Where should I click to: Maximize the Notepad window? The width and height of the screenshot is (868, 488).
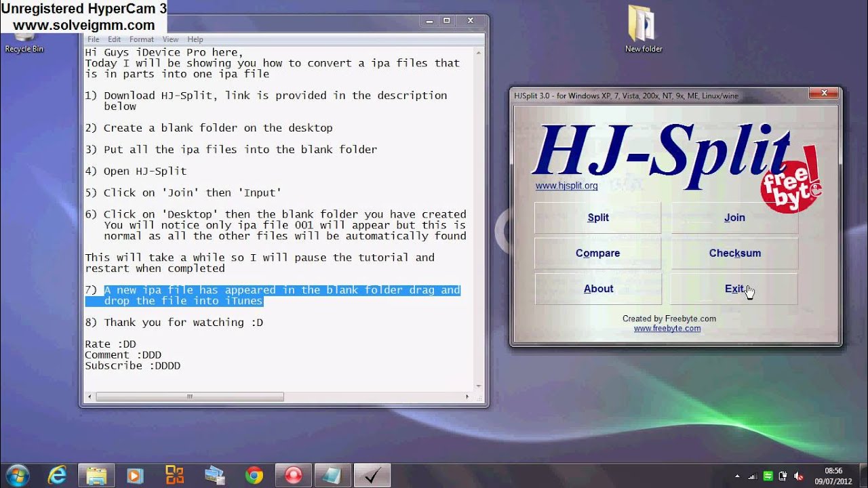[x=446, y=21]
